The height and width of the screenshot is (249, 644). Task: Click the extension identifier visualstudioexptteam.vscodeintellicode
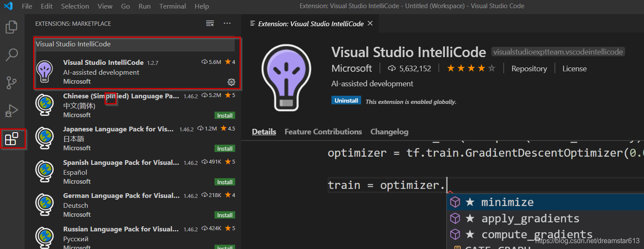click(558, 52)
